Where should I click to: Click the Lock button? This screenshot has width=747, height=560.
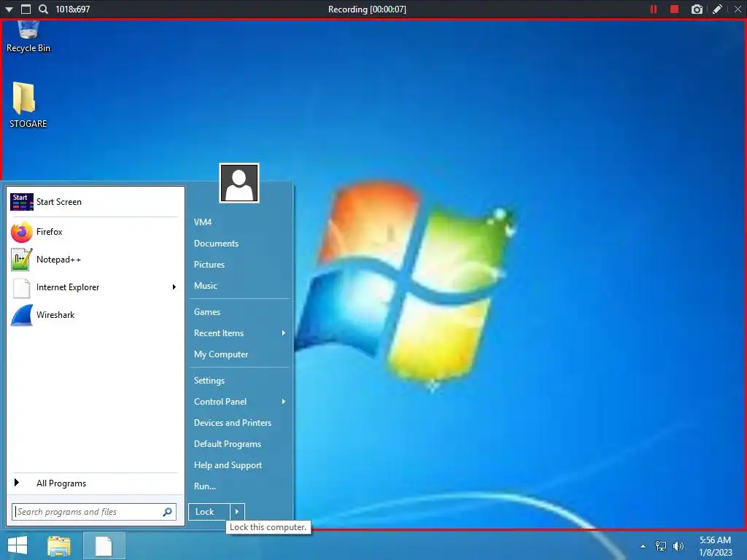(209, 512)
